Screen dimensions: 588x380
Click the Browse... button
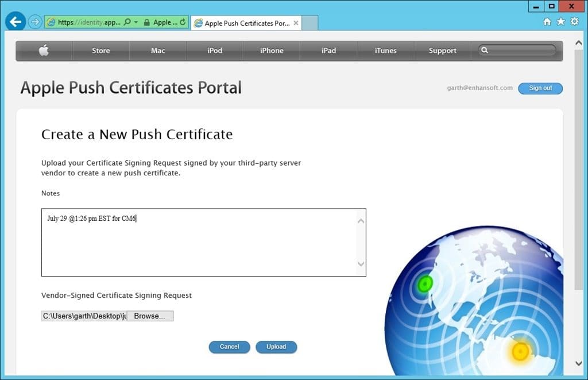coord(150,316)
